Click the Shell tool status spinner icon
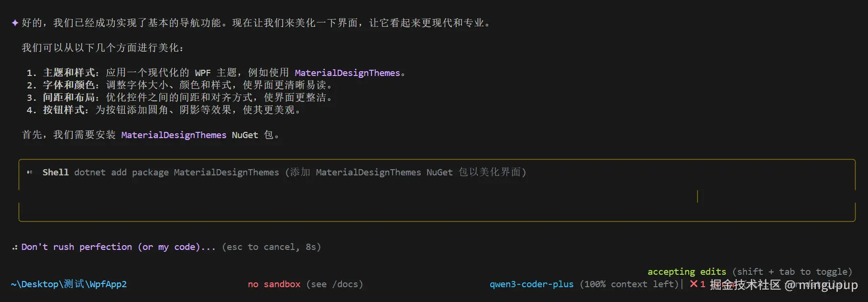Screen dimensions: 868x302 point(30,173)
